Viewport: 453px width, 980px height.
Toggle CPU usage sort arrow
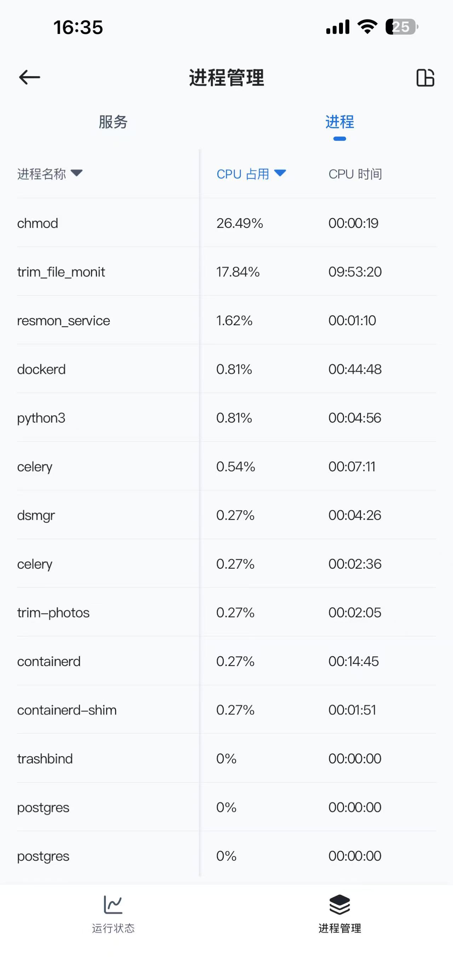coord(280,173)
